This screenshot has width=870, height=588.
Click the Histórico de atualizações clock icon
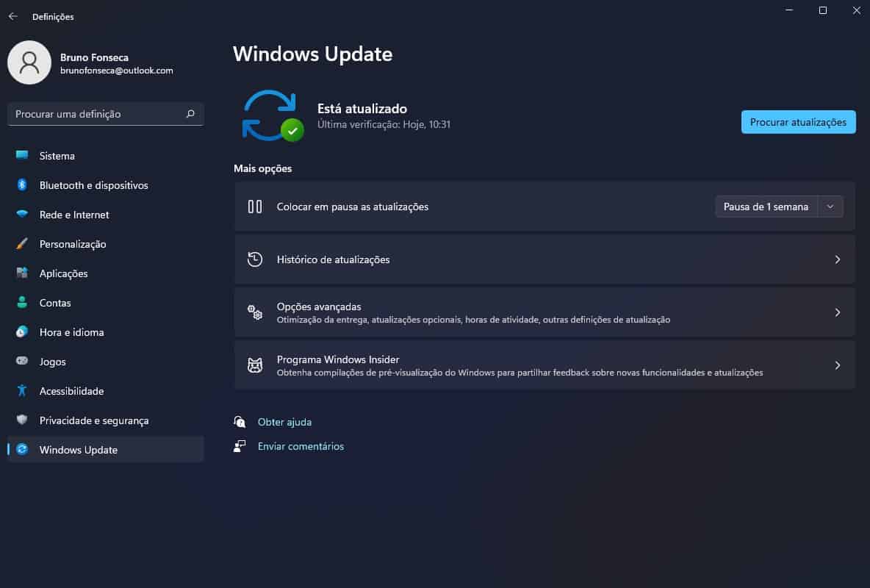255,259
